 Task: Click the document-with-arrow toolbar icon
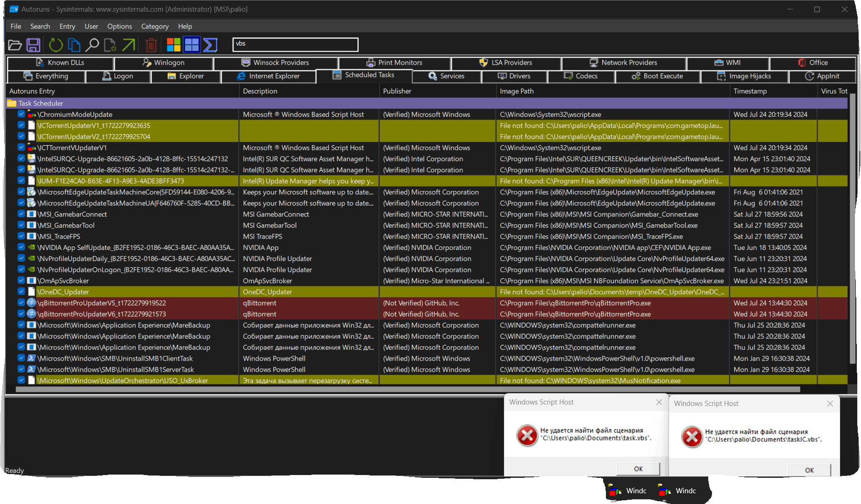(110, 45)
